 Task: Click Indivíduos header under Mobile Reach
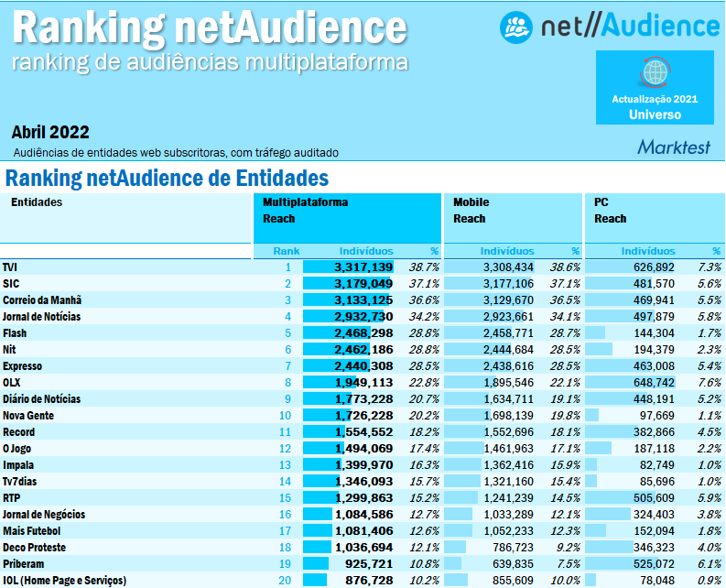[x=507, y=251]
